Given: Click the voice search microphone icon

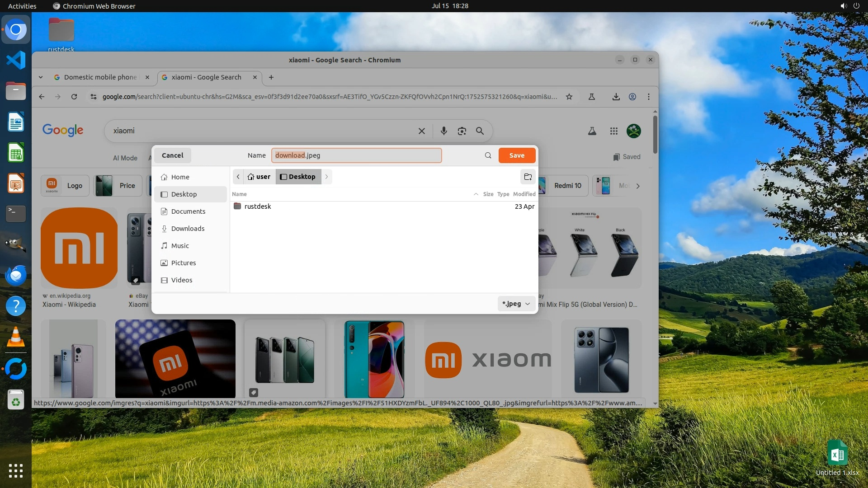Looking at the screenshot, I should pos(443,131).
